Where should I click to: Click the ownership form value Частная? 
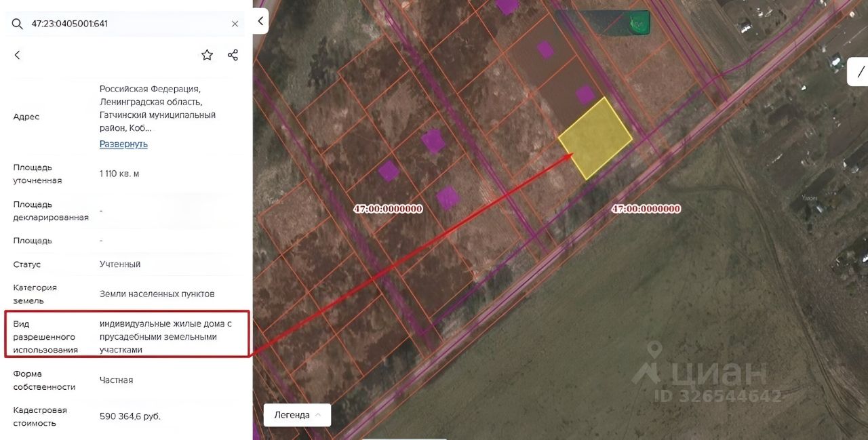(116, 380)
